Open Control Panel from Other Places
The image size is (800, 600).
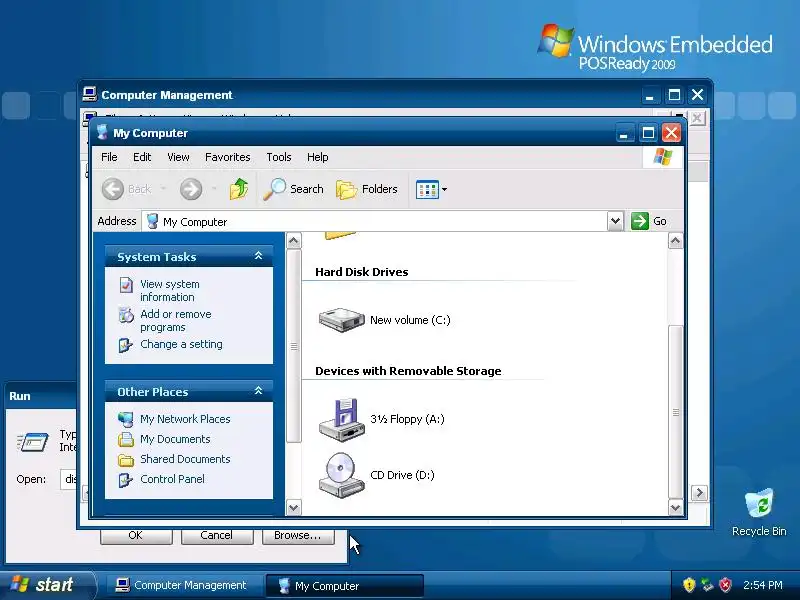pyautogui.click(x=172, y=479)
